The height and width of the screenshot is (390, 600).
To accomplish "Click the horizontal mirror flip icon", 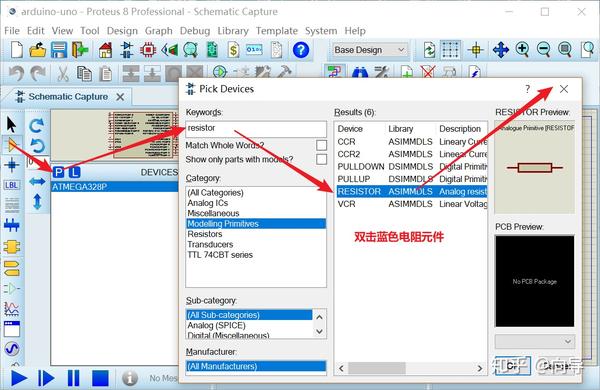I will pyautogui.click(x=37, y=181).
